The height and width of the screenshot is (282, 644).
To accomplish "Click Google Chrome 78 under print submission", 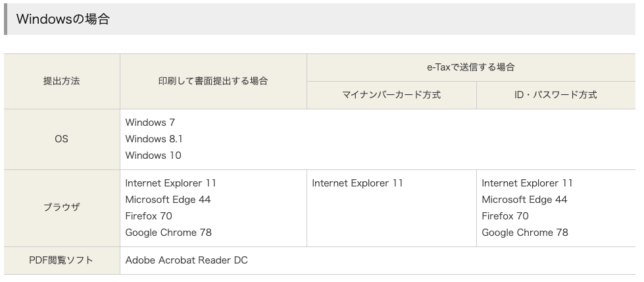I will (x=168, y=233).
